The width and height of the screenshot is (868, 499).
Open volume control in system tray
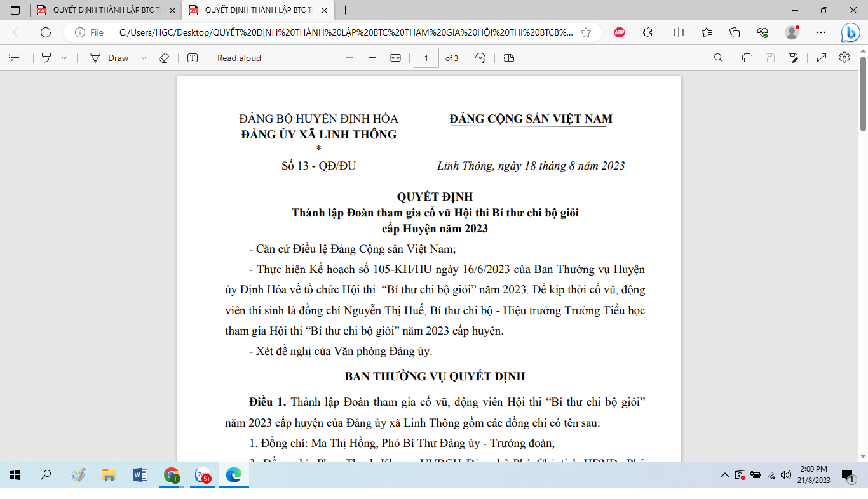(x=787, y=475)
